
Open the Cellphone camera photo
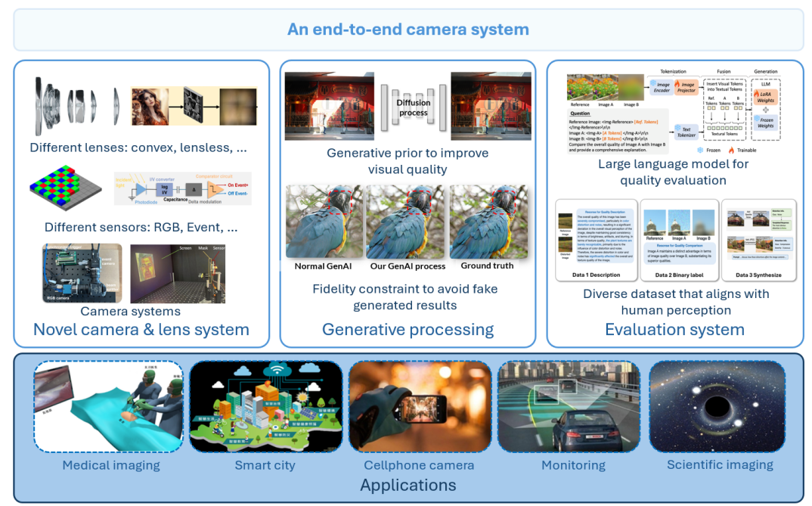[x=420, y=407]
